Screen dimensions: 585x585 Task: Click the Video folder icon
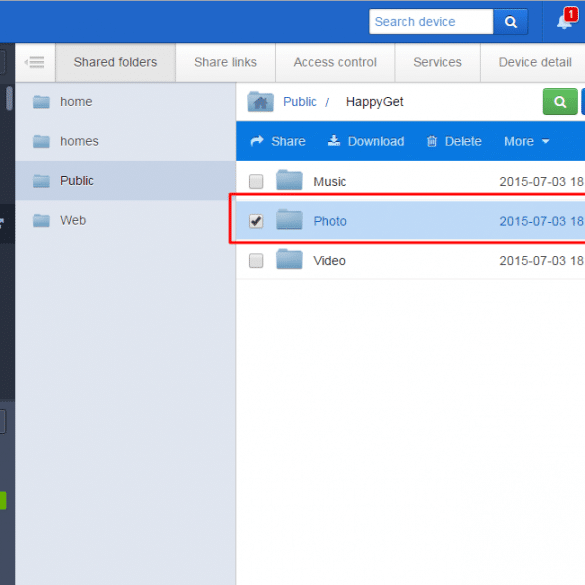tap(289, 259)
